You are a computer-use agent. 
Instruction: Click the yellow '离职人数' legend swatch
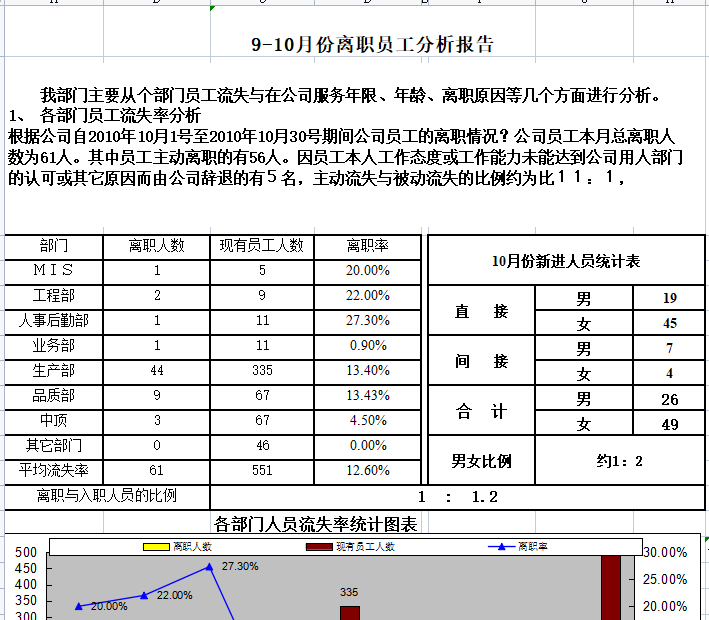click(156, 547)
